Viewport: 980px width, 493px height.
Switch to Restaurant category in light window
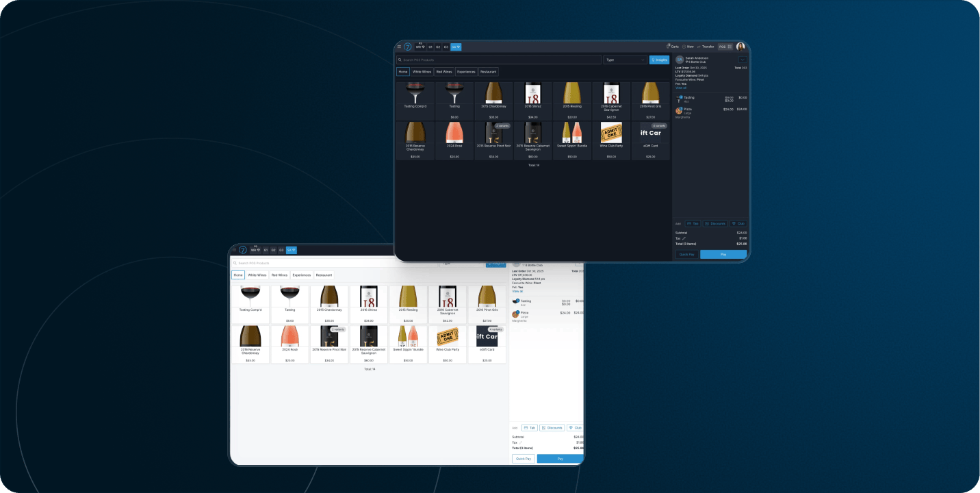click(x=324, y=275)
